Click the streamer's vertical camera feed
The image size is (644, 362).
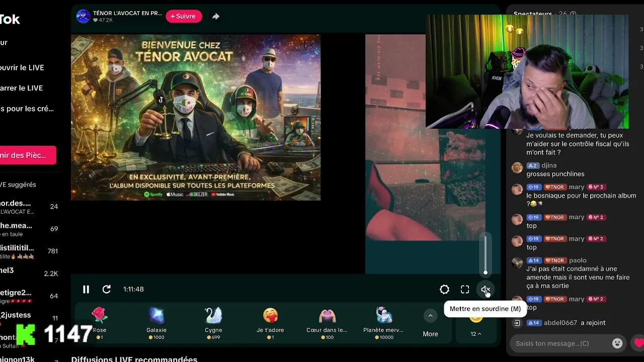click(x=425, y=153)
